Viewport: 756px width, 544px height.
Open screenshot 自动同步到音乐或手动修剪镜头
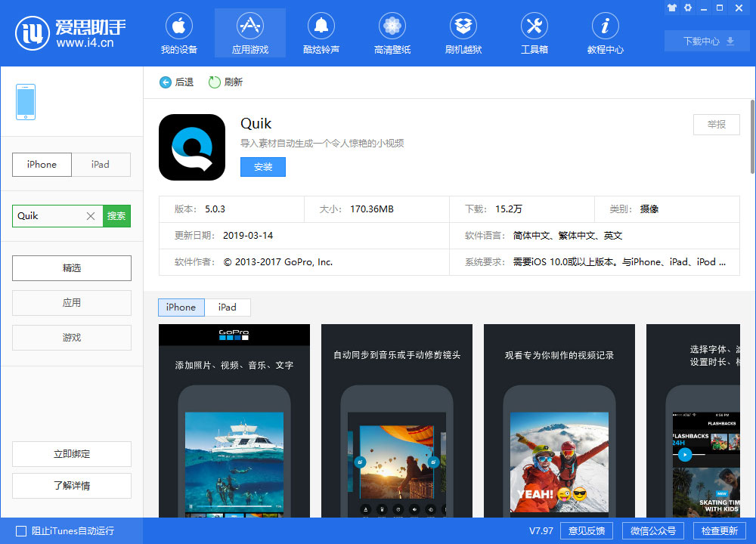click(x=397, y=421)
